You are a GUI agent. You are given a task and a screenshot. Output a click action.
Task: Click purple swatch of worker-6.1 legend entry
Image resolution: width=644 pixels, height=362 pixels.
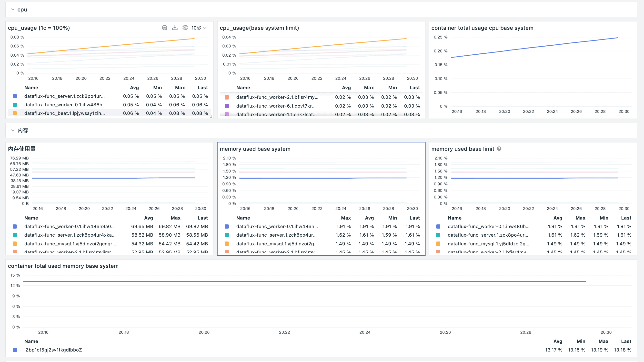[227, 106]
